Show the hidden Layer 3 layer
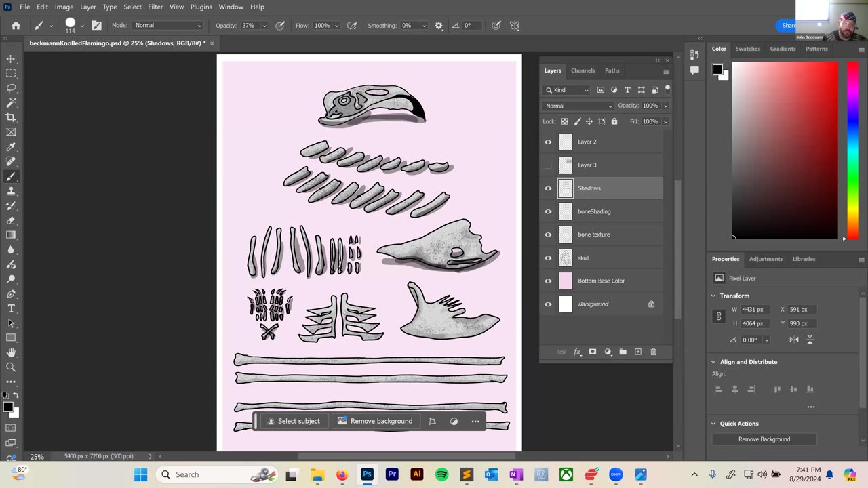Screen dimensions: 868x488 [x=548, y=165]
